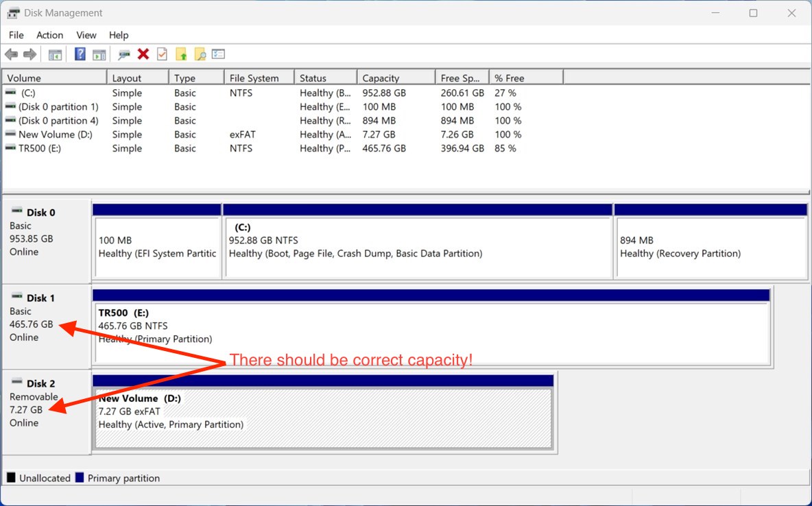Image resolution: width=812 pixels, height=506 pixels.
Task: Sort by the Free Space column header
Action: pos(462,77)
